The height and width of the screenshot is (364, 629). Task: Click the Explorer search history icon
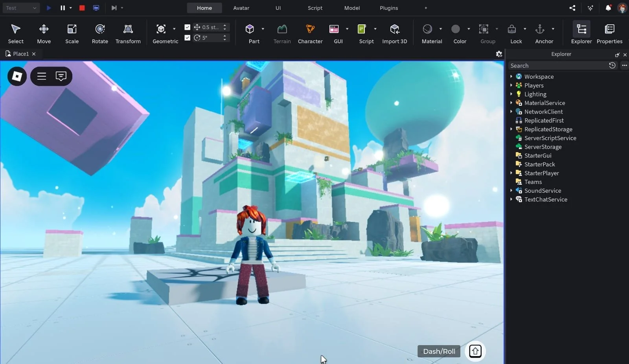tap(612, 66)
